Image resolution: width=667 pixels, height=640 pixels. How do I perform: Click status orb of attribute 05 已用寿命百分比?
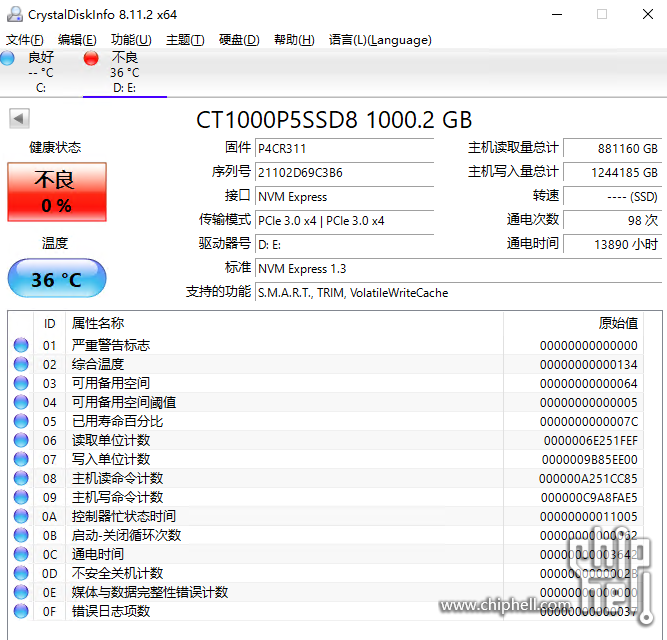[x=21, y=421]
